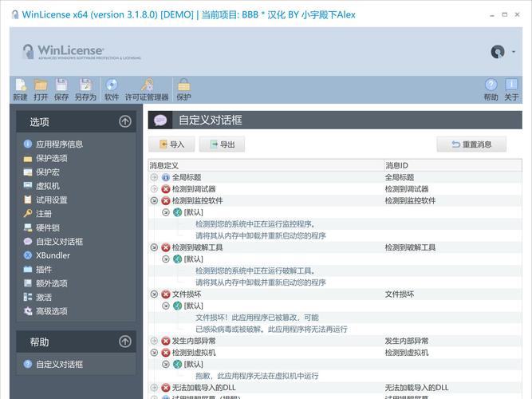Select 保护选项 in the options sidebar
This screenshot has width=532, height=399.
coord(51,158)
